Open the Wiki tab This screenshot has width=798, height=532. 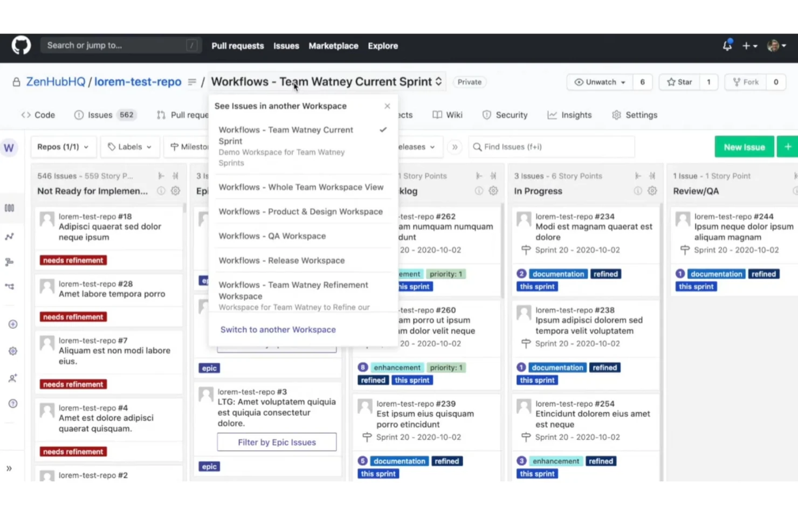(x=448, y=115)
